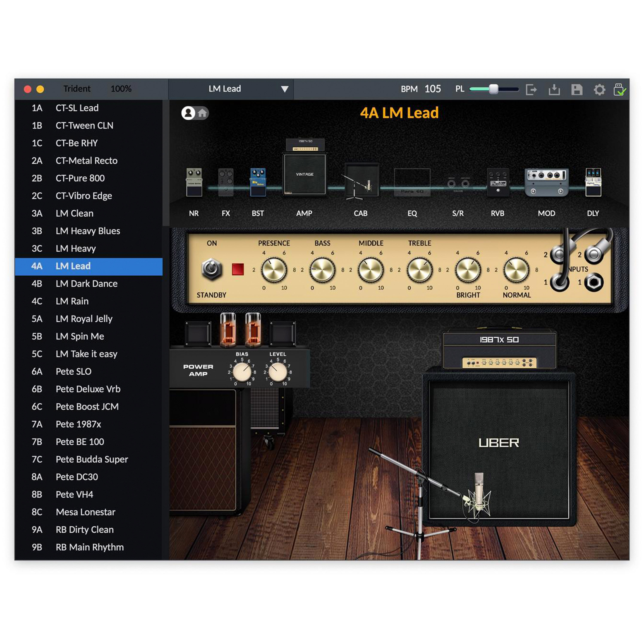This screenshot has width=644, height=644.
Task: Save the current preset with the disk icon
Action: tap(577, 89)
